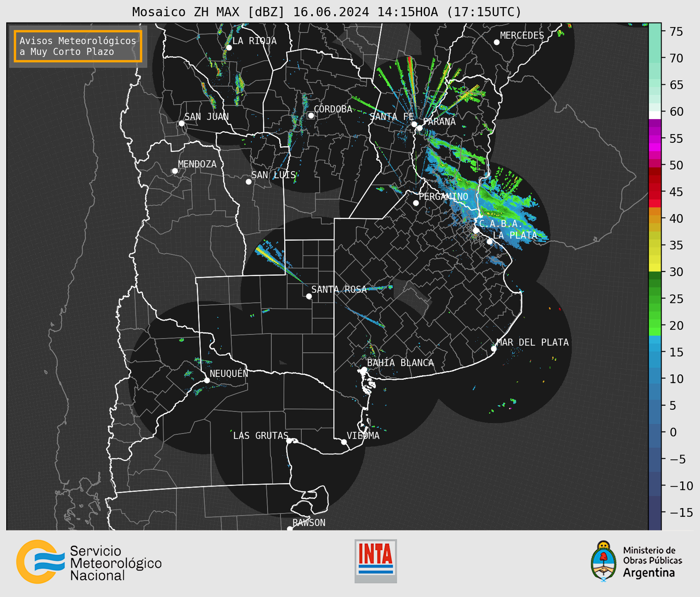Click the SAN LUIS city marker dot
This screenshot has width=700, height=597.
coord(249,182)
